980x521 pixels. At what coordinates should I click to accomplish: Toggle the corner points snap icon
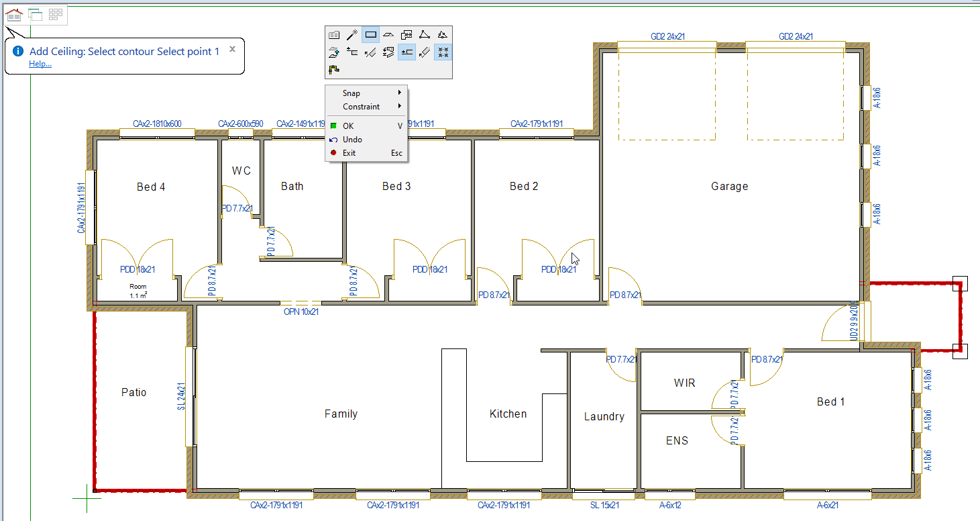click(x=443, y=52)
